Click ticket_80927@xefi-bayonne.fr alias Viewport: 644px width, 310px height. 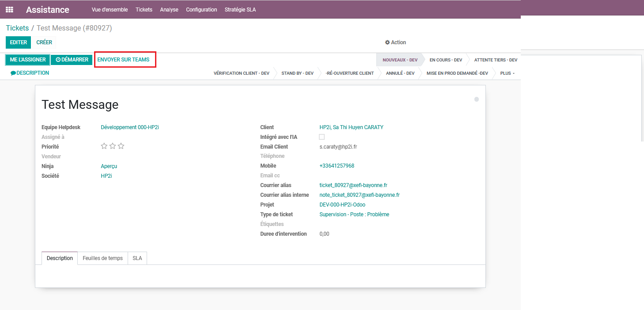(353, 185)
